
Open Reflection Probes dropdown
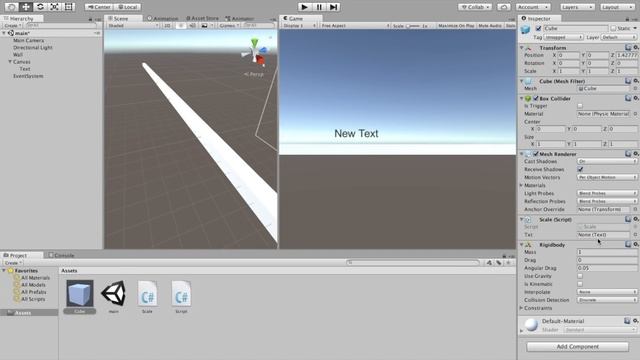tap(607, 201)
